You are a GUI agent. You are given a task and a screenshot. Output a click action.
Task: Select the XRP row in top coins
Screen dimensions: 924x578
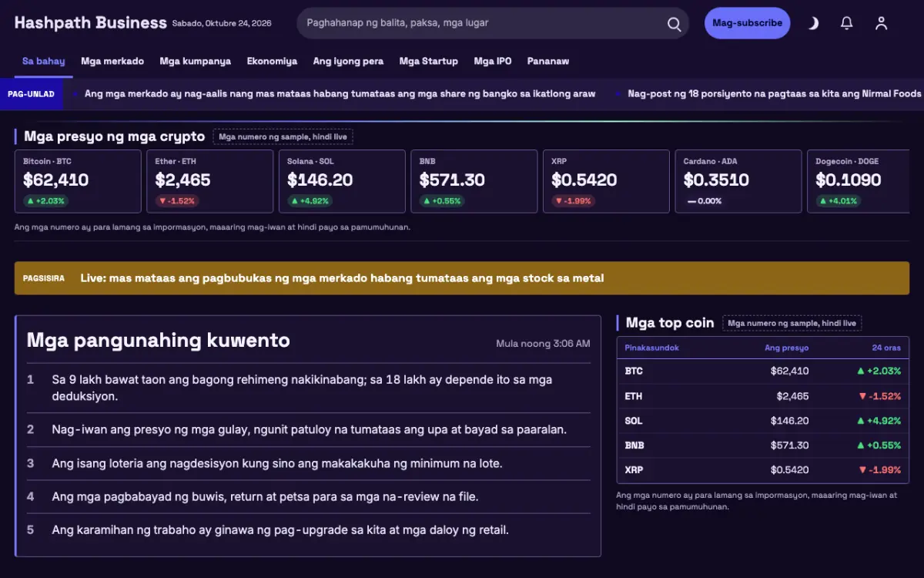763,470
